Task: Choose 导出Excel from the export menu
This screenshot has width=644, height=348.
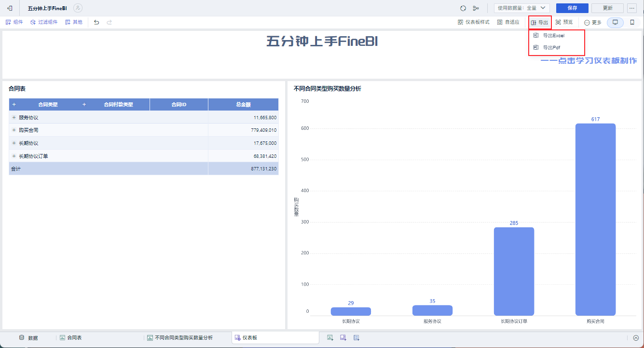Action: [x=557, y=35]
